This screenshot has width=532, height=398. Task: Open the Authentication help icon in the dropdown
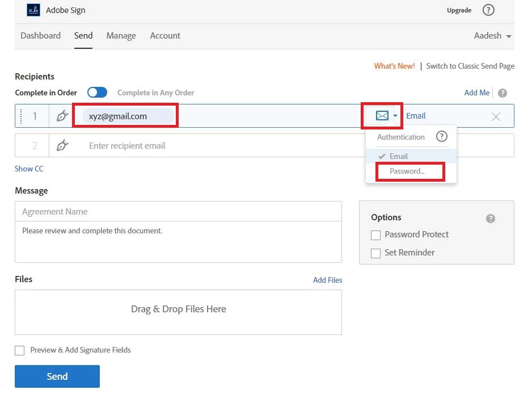click(x=441, y=136)
